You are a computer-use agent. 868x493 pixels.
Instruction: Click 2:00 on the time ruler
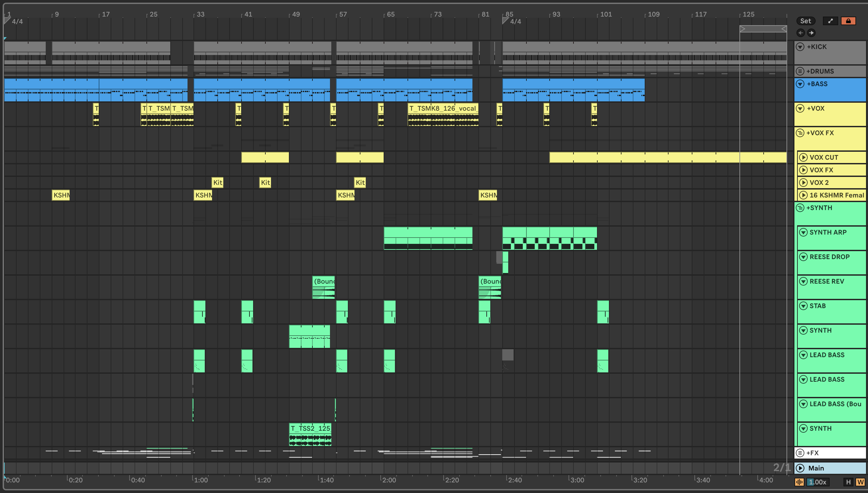[389, 480]
